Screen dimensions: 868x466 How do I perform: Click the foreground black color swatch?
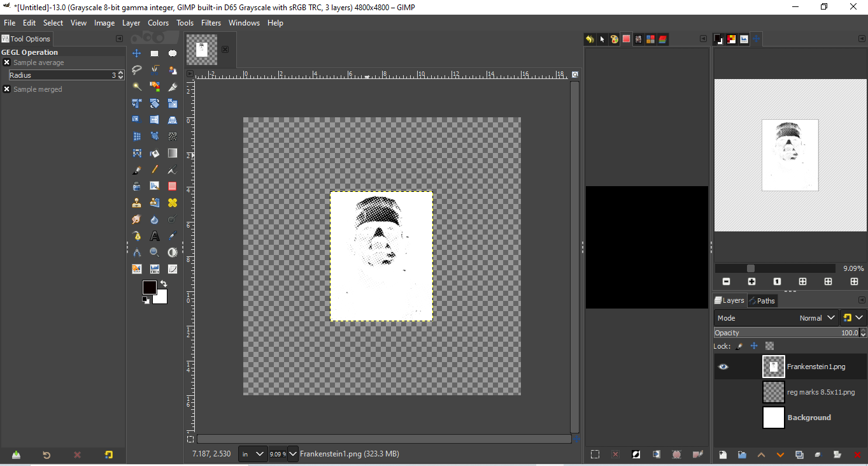point(149,288)
